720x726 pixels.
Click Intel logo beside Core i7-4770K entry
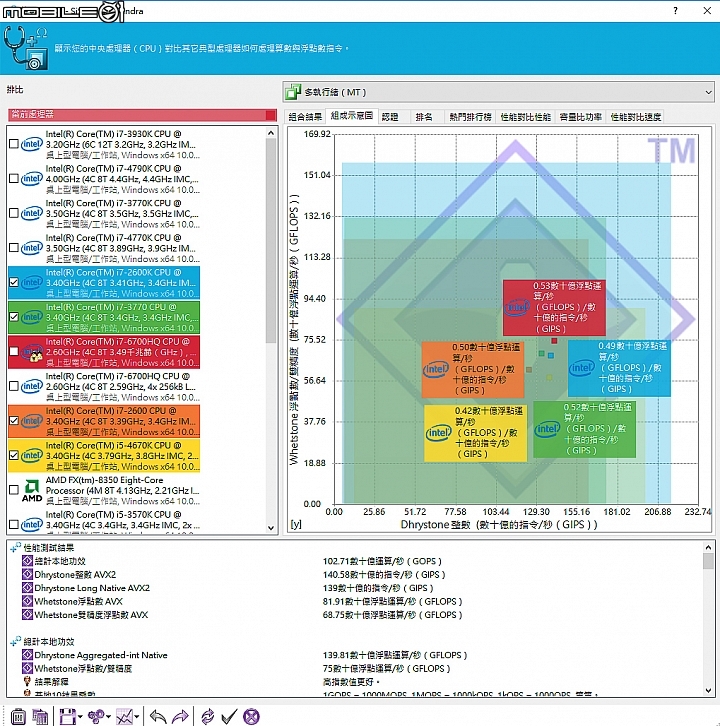point(32,248)
